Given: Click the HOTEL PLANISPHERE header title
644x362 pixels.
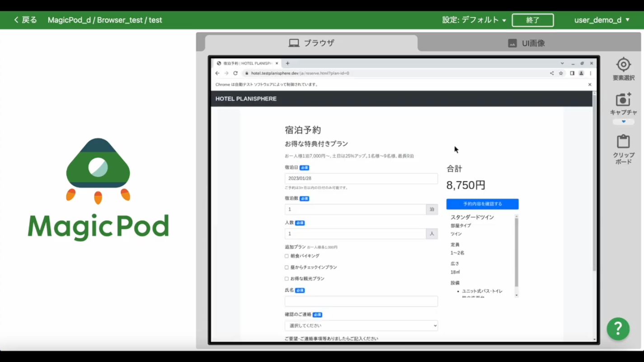Looking at the screenshot, I should (246, 99).
